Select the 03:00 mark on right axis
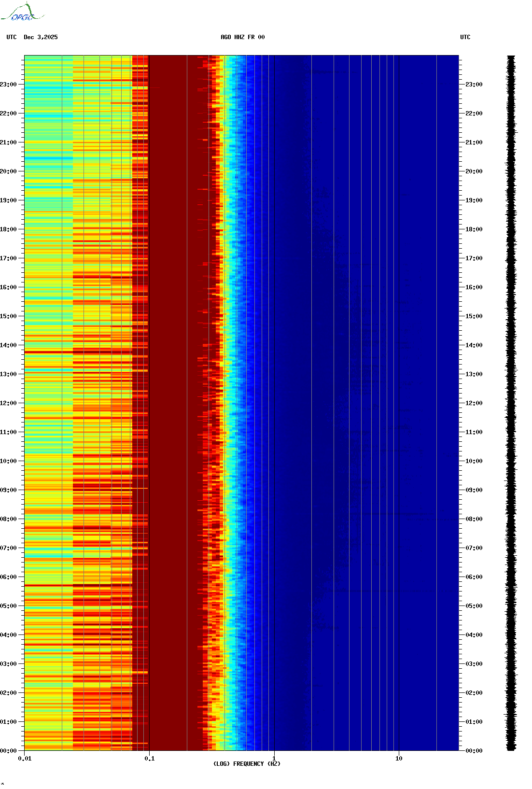 pos(474,664)
